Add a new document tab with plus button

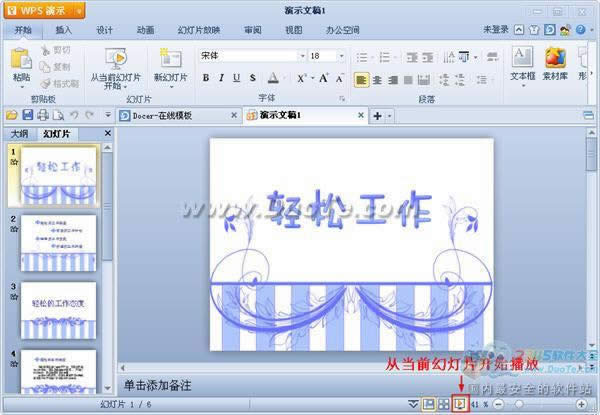pos(378,116)
